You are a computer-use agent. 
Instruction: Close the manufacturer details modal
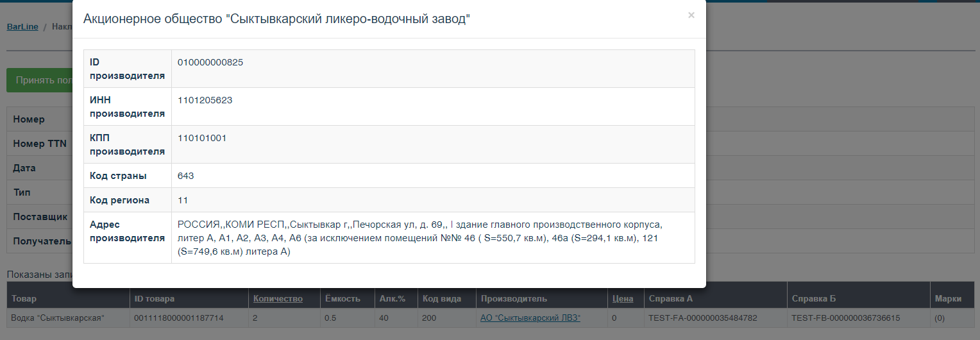click(x=691, y=15)
